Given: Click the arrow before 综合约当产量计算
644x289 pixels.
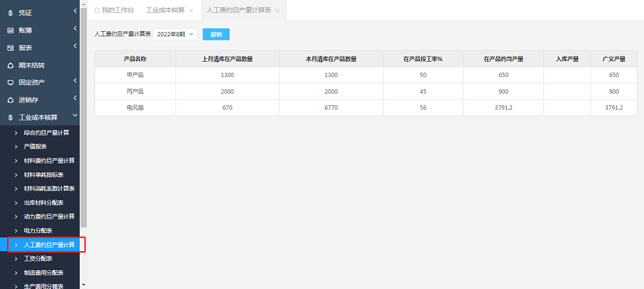Looking at the screenshot, I should [16, 133].
